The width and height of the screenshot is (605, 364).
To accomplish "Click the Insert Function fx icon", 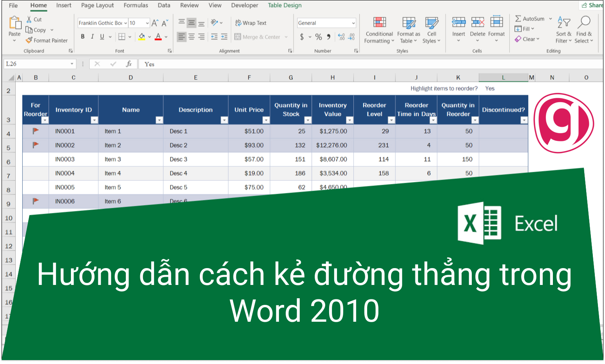I will point(129,64).
